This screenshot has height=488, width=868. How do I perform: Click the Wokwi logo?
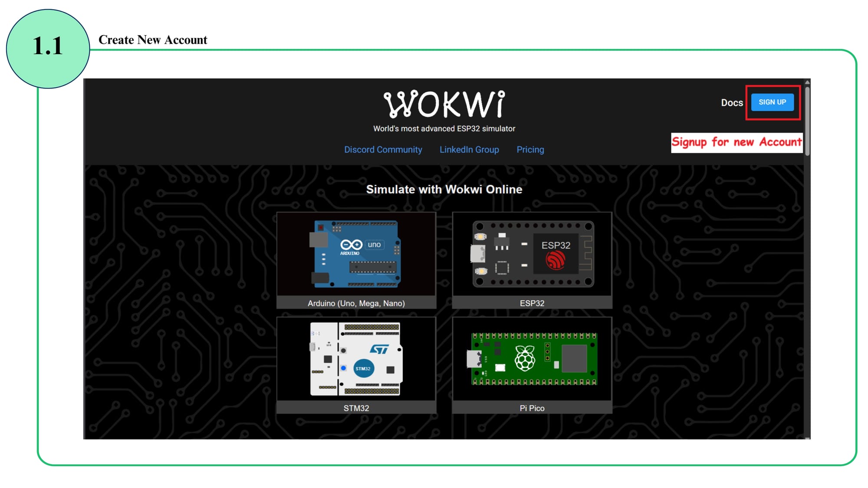pyautogui.click(x=444, y=104)
